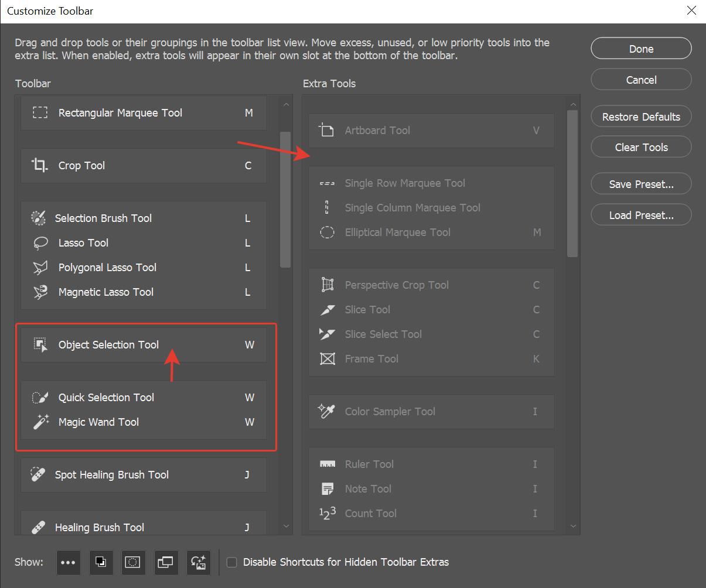This screenshot has width=706, height=588.
Task: Click the Magnetic Lasso Tool icon
Action: coord(40,292)
